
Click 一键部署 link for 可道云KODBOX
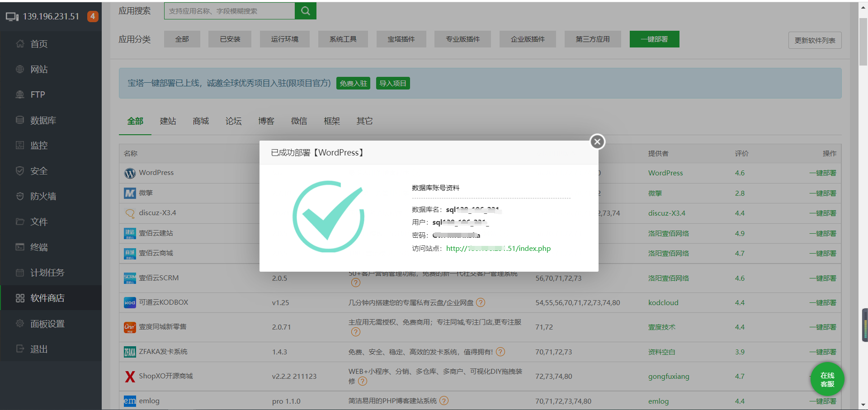pyautogui.click(x=823, y=302)
